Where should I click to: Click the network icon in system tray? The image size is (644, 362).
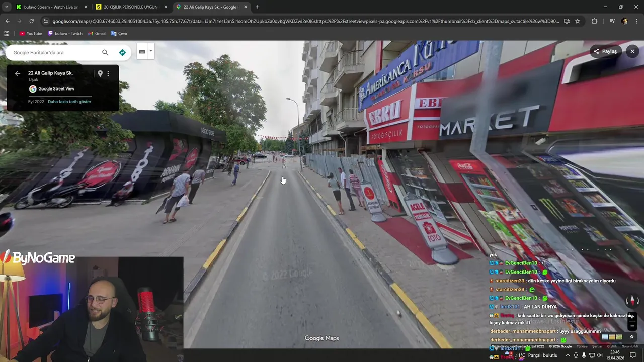(x=591, y=355)
